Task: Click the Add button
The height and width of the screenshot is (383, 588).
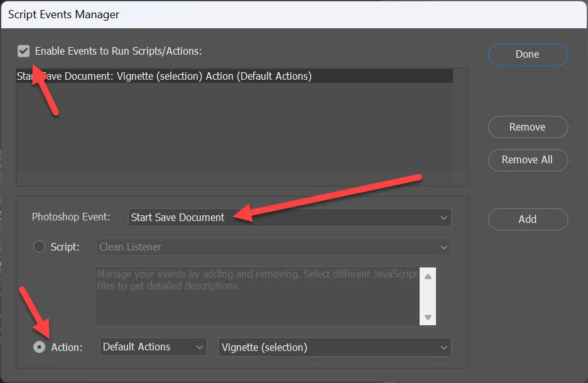Action: 528,219
